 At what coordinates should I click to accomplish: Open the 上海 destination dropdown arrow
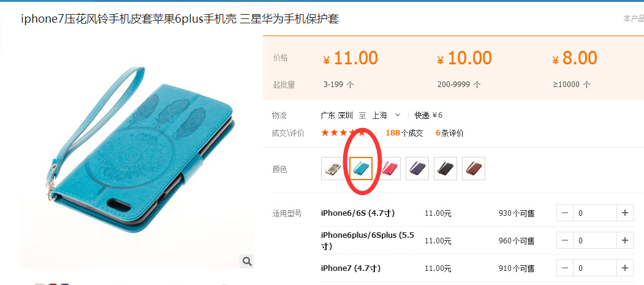coord(397,115)
